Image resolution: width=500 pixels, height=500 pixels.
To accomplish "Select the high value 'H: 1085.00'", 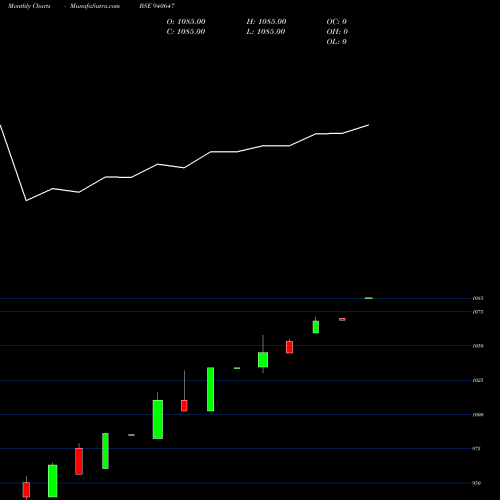I will [x=266, y=22].
